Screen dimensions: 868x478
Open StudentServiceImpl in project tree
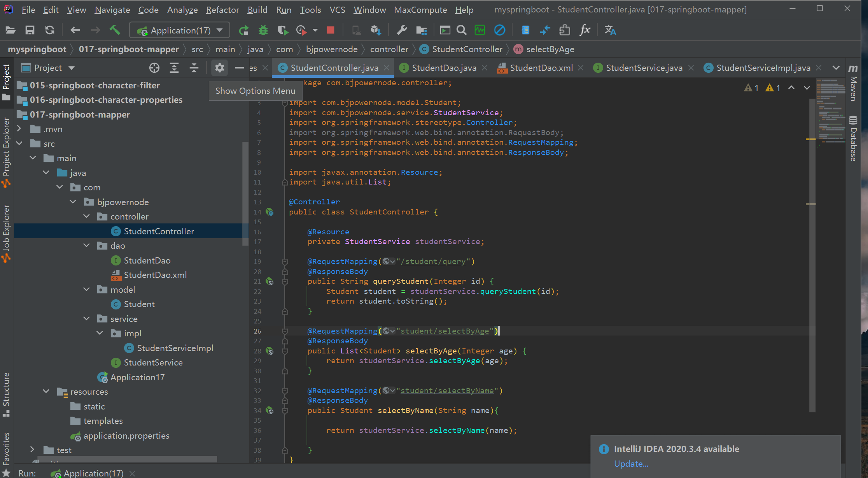175,348
